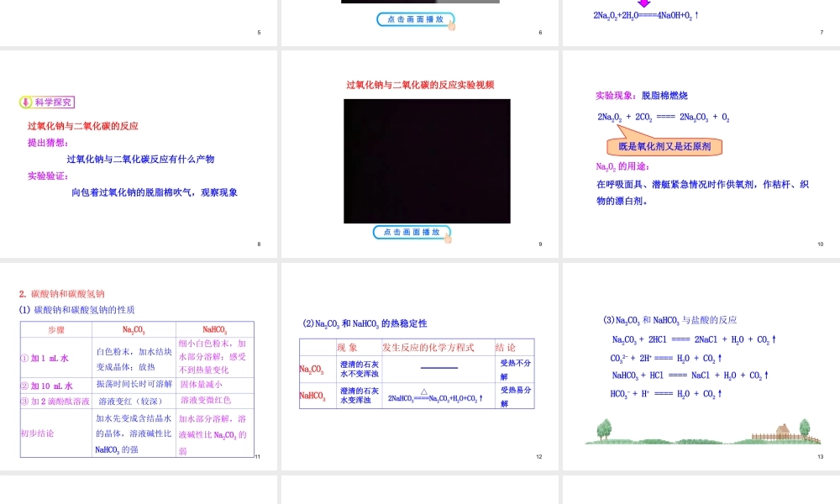
Task: Click the red heading 过氧化钠与二氧化碳的反应
Action: click(x=83, y=126)
